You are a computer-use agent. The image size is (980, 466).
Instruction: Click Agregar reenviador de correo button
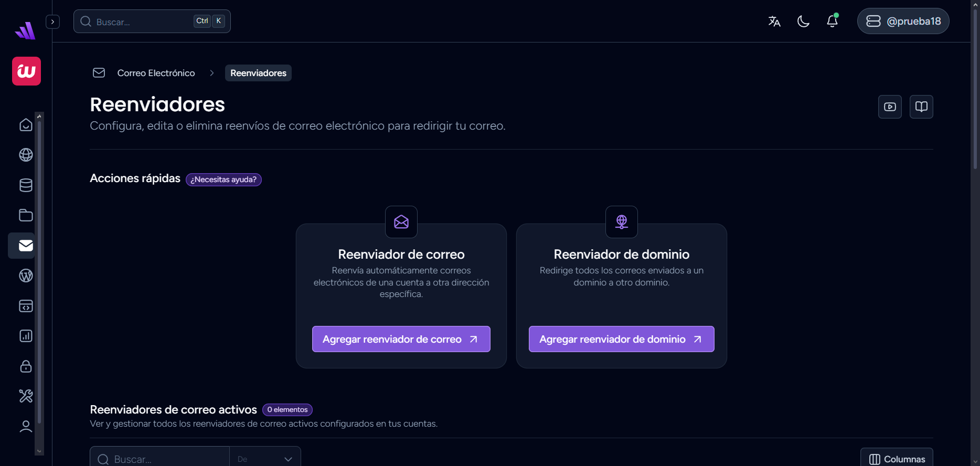pyautogui.click(x=401, y=339)
